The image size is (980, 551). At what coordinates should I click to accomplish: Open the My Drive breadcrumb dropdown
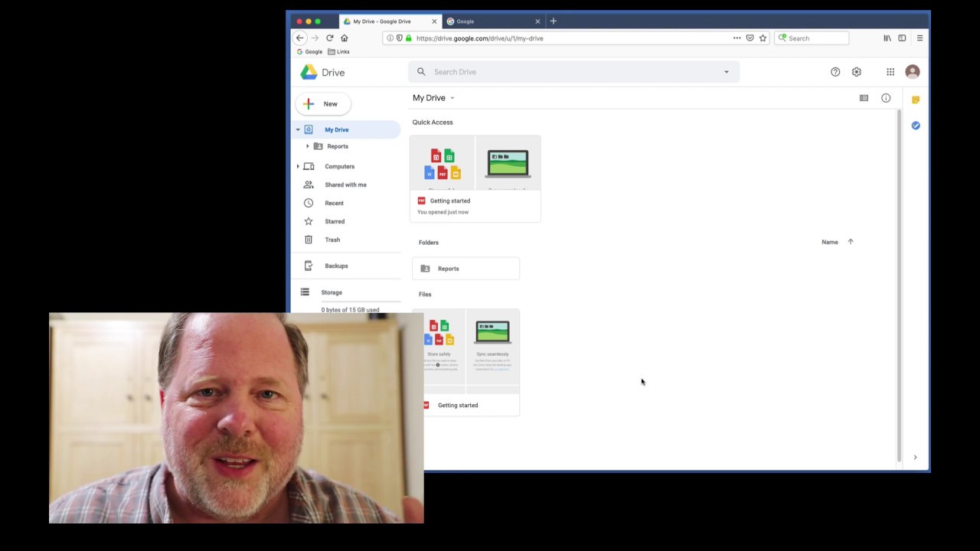click(433, 98)
